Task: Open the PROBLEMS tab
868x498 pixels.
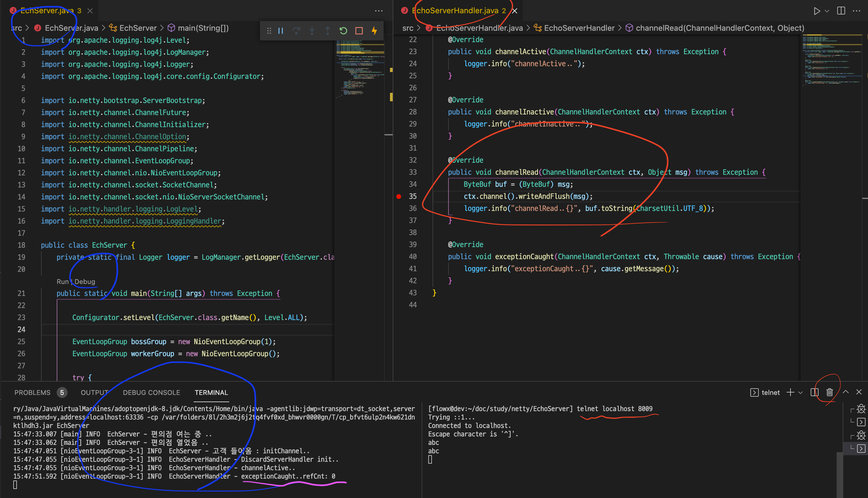Action: (32, 393)
